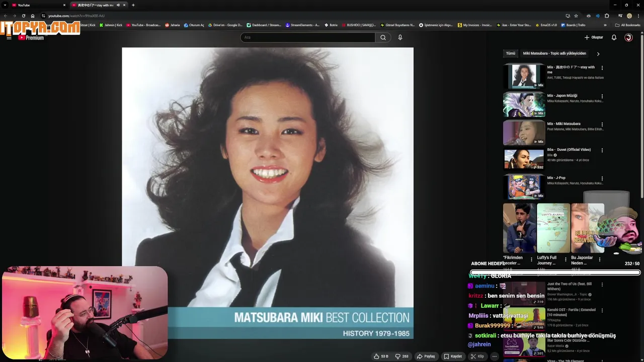Open options for Fikrimden Geceler short
Viewport: 644px width, 362px height.
click(x=531, y=260)
